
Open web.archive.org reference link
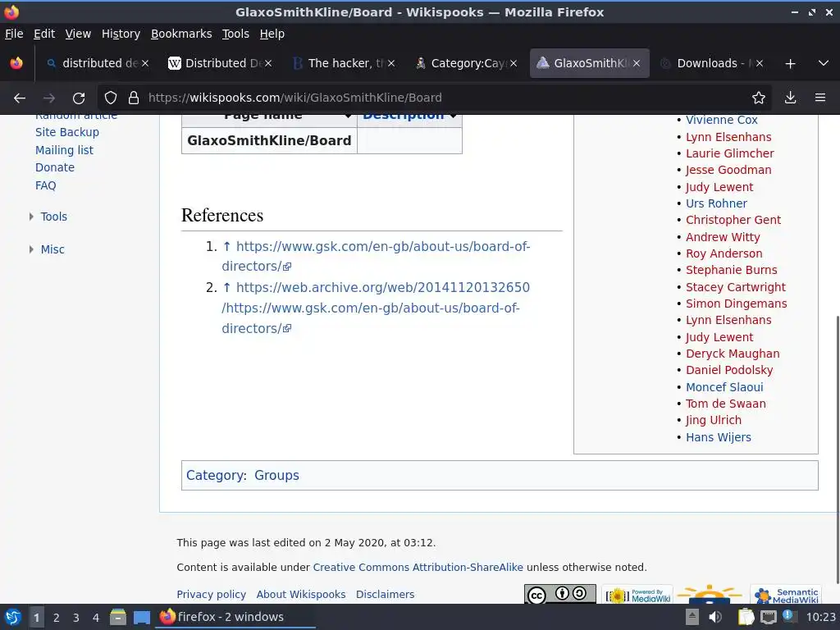(376, 308)
